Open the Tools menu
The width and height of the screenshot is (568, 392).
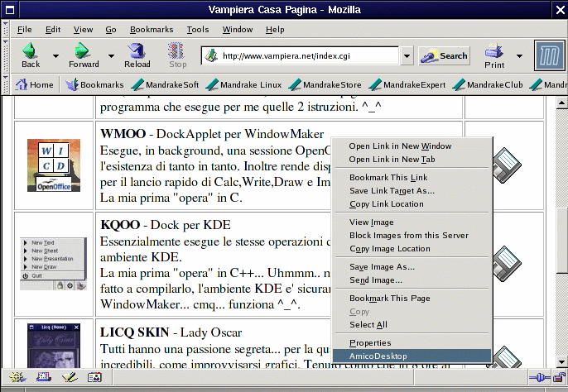pos(198,29)
